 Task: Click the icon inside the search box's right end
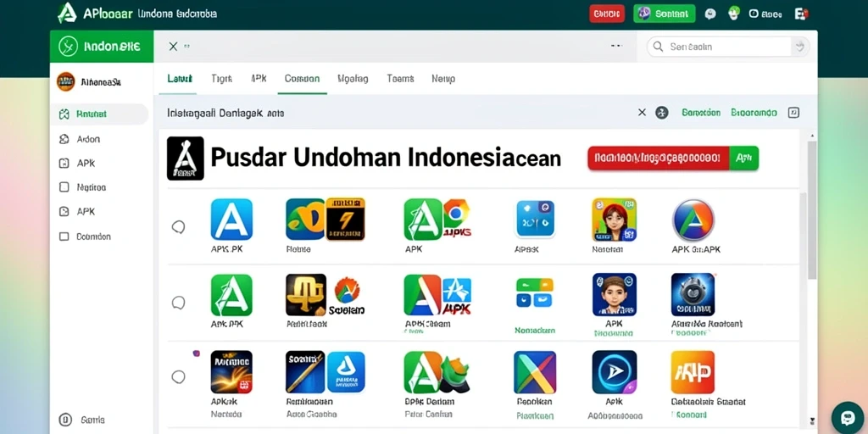click(798, 47)
